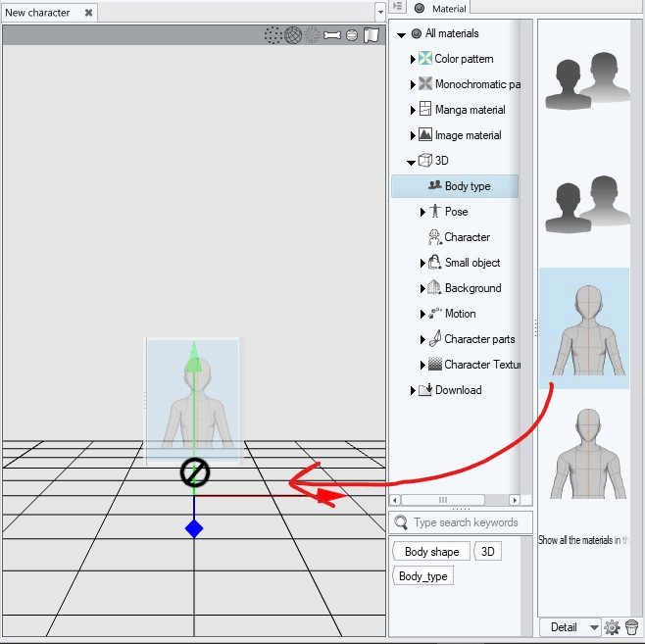645x644 pixels.
Task: Click the tree horizontal scrollbar thumb
Action: point(443,500)
